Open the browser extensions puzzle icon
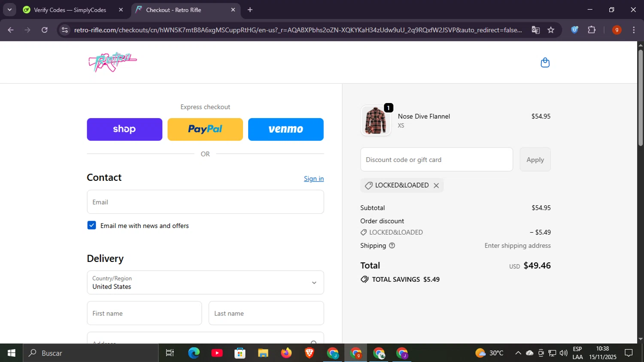The width and height of the screenshot is (644, 362). click(592, 30)
